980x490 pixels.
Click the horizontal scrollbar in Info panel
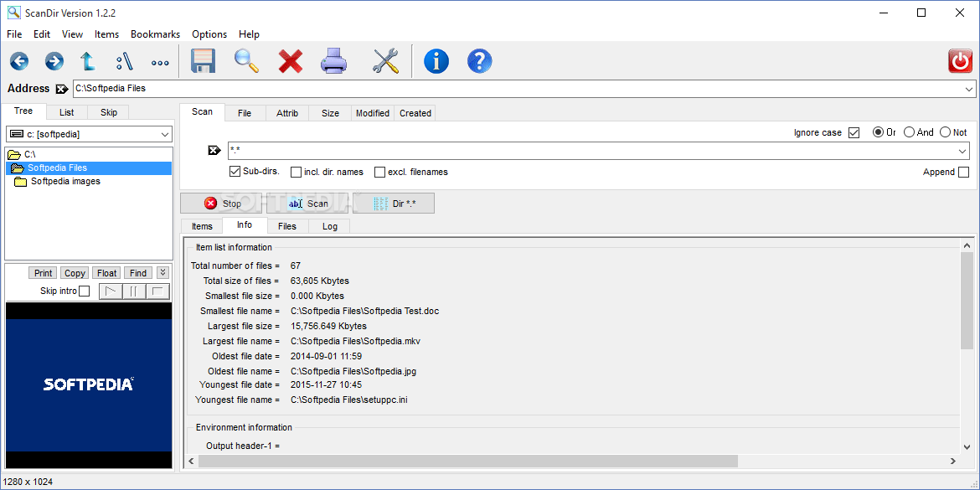click(x=467, y=462)
